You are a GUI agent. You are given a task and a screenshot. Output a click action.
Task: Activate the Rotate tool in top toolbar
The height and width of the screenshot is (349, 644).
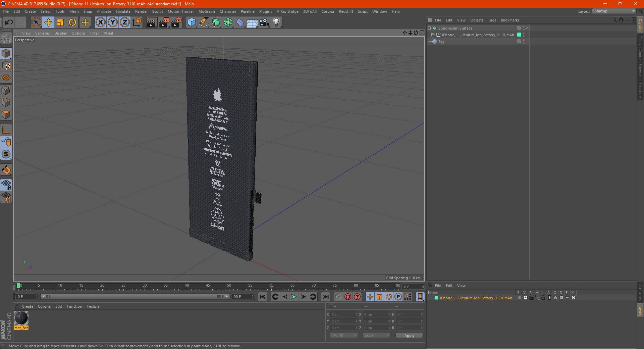(x=72, y=22)
